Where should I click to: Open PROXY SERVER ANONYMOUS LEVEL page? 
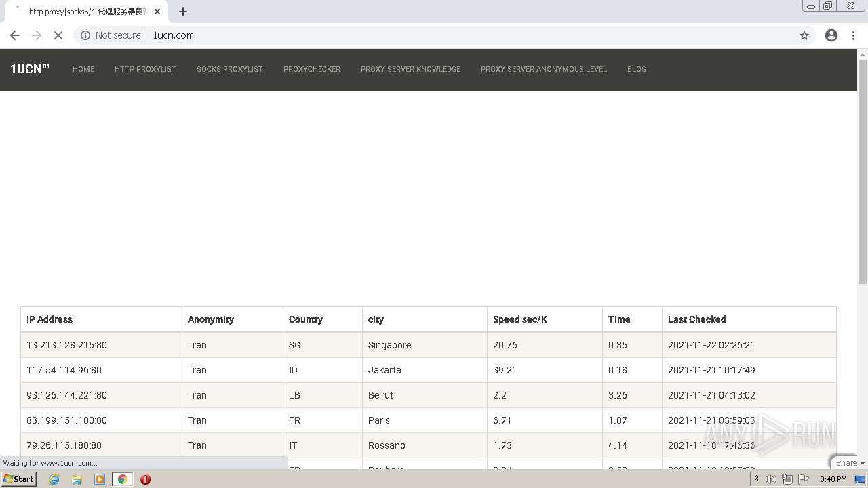point(544,69)
